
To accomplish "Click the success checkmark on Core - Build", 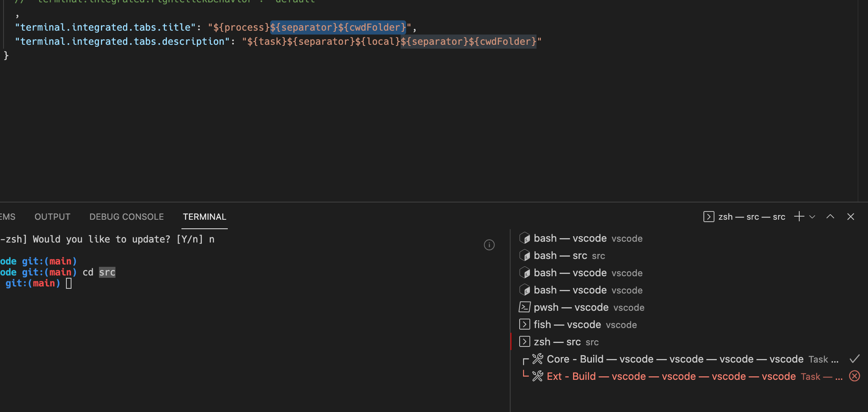I will (x=855, y=359).
